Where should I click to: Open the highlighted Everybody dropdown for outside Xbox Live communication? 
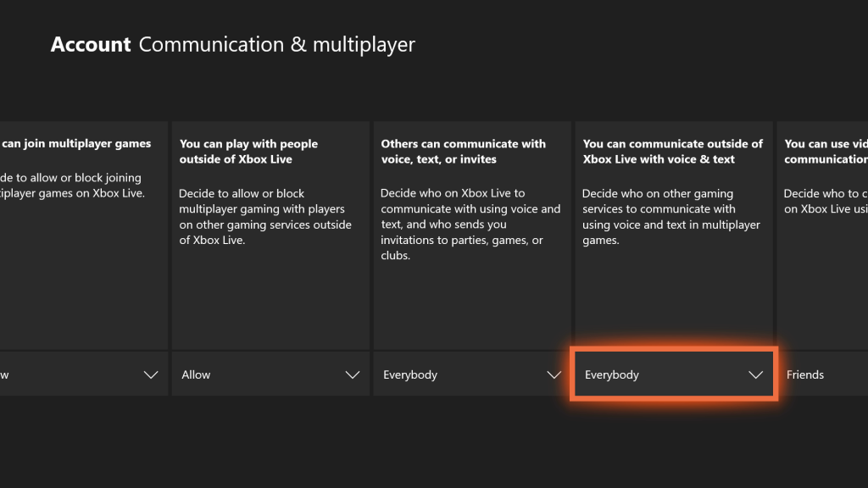[674, 374]
